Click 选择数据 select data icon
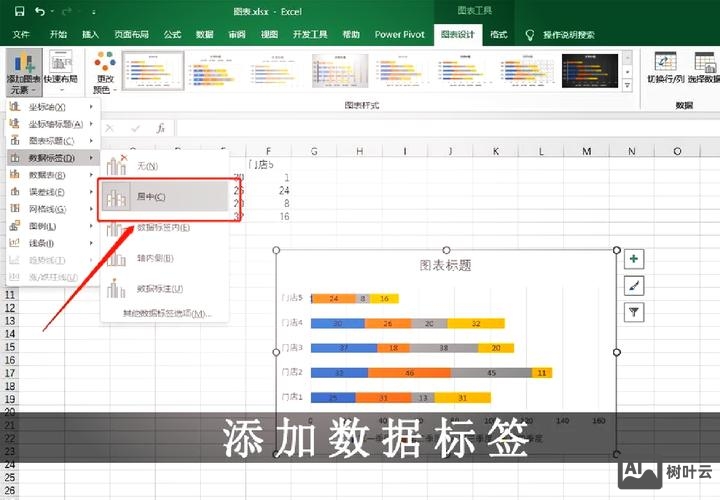720x500 pixels. pos(703,67)
